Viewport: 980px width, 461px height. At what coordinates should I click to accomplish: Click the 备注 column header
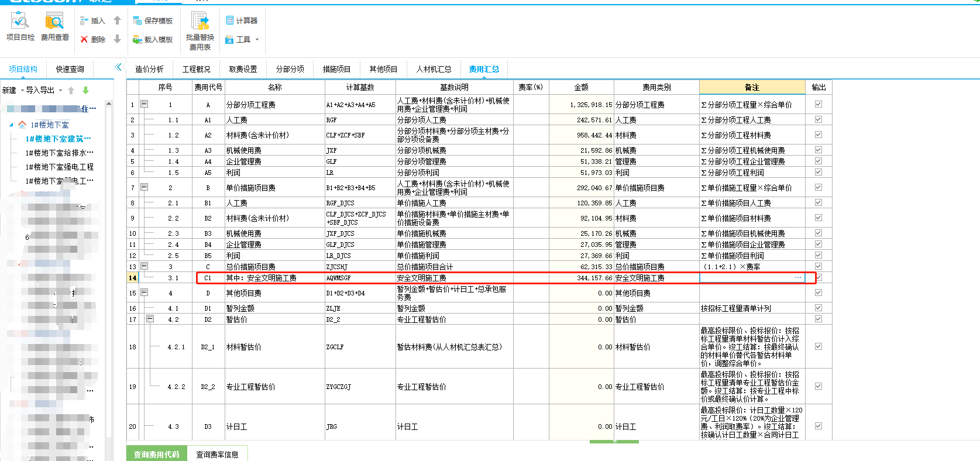(x=752, y=87)
